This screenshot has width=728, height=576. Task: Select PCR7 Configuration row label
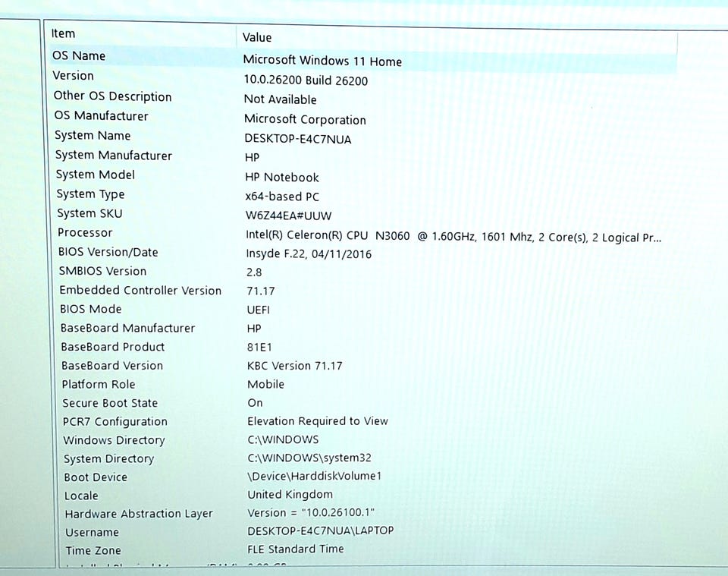(115, 421)
